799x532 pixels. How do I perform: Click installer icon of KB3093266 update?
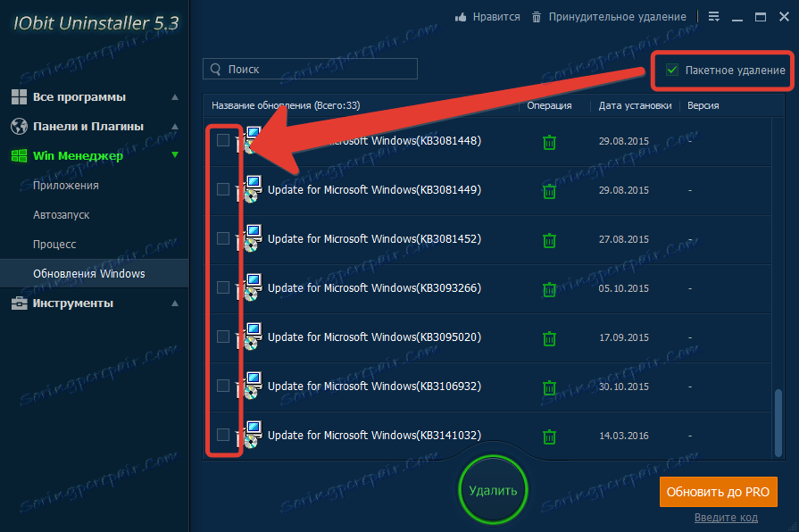click(x=251, y=287)
